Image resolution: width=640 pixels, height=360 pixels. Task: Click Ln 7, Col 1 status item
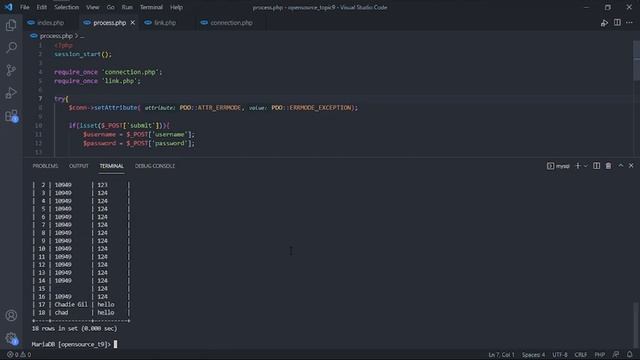502,355
